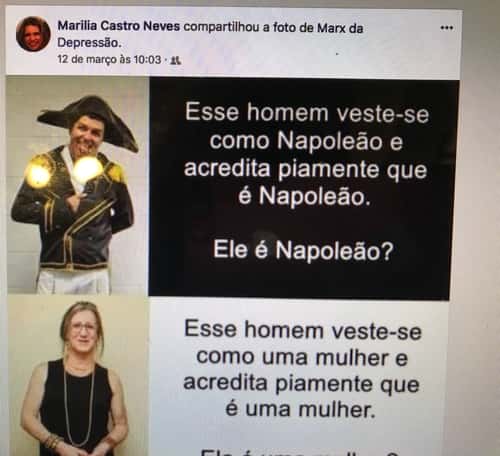This screenshot has height=456, width=500.
Task: Click the gold bracelets in the lower photo
Action: [x=51, y=442]
